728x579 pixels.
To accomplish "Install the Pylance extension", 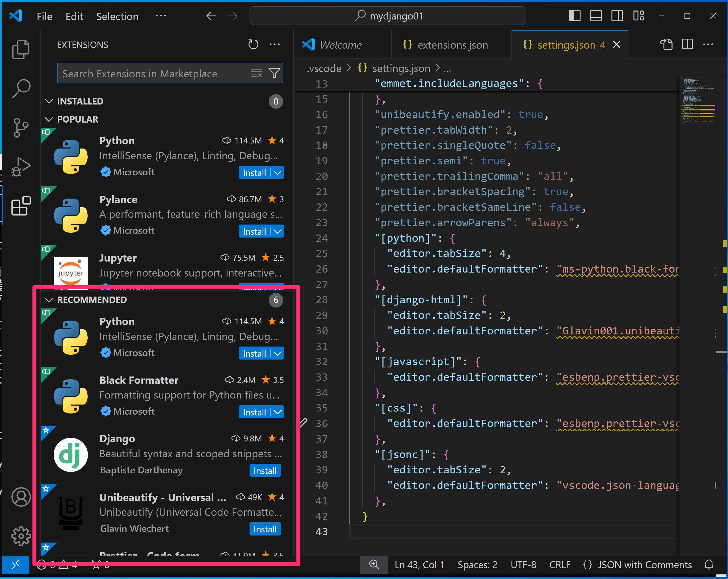I will [x=255, y=232].
